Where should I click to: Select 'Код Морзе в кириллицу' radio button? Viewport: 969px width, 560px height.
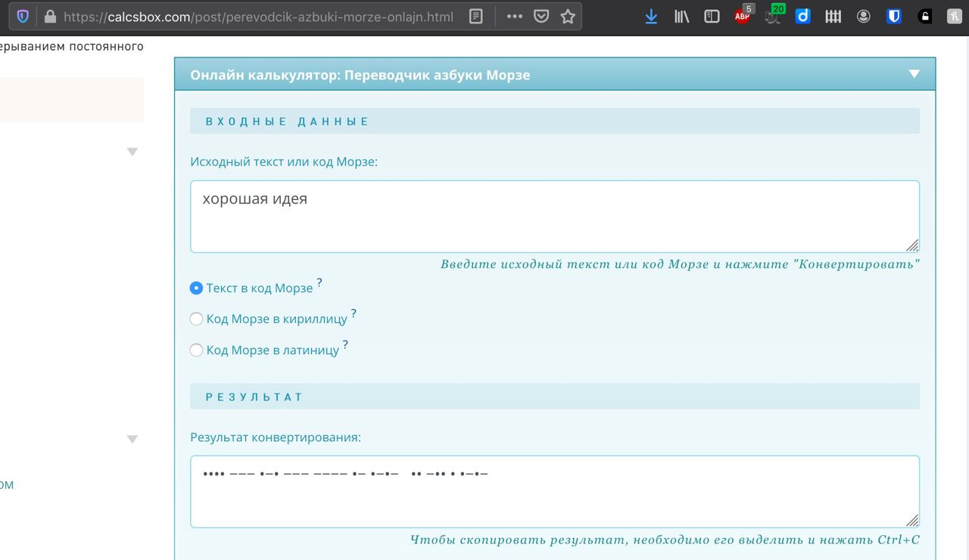coord(196,319)
